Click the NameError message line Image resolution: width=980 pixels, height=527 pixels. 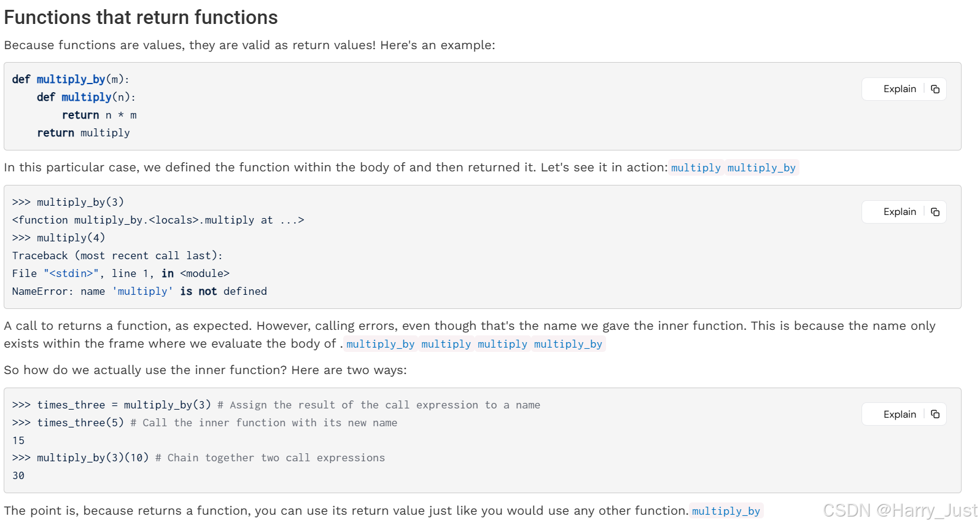[x=139, y=291]
